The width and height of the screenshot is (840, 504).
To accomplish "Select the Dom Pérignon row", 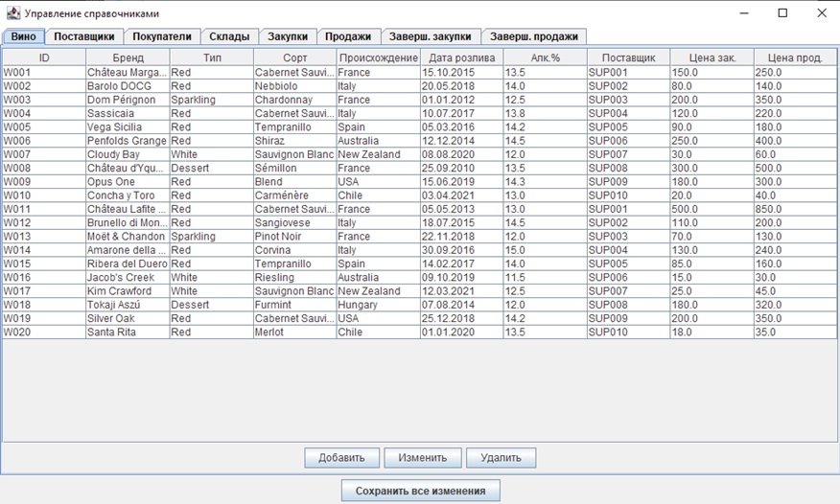I will 128,100.
